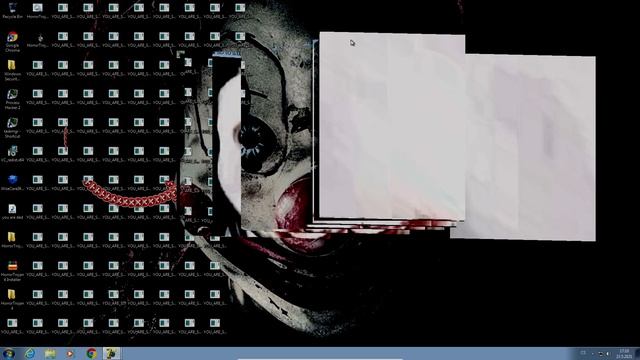640x360 pixels.
Task: Launch Google Chrome from the desktop
Action: [12, 42]
